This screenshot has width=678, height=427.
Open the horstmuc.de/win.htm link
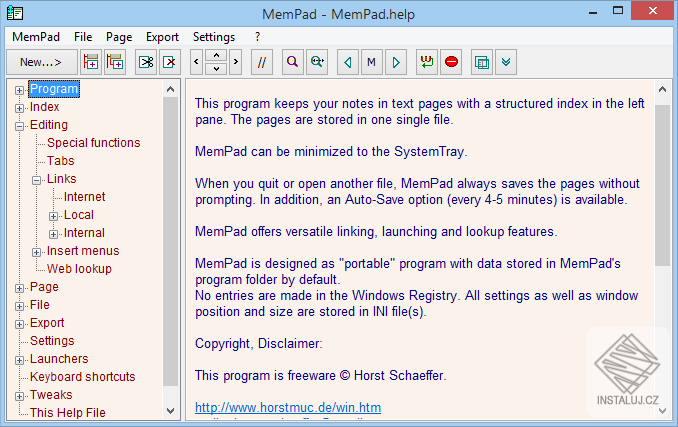point(288,408)
